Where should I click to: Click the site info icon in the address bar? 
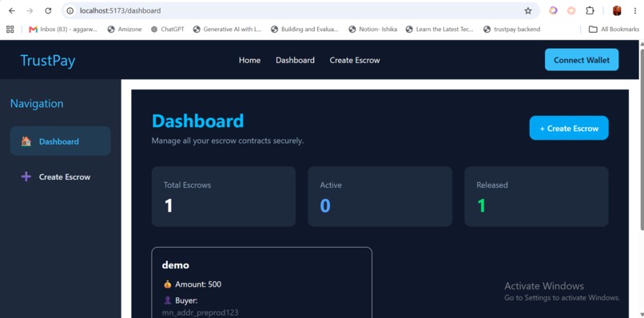point(70,10)
